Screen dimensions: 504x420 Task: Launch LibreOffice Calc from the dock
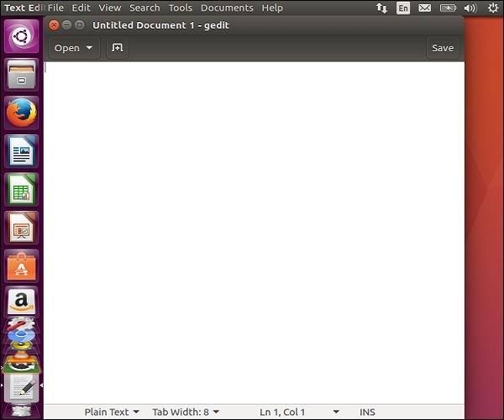click(22, 190)
